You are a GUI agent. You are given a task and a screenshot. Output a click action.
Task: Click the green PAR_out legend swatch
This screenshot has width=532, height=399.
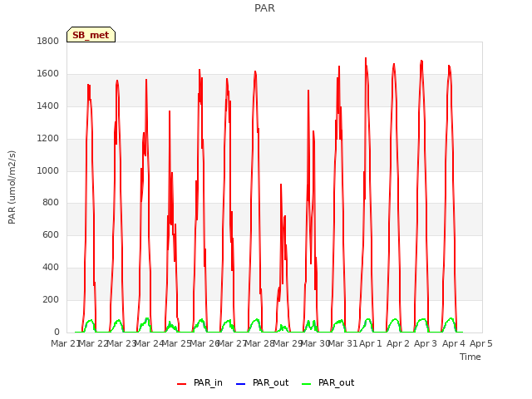point(307,384)
